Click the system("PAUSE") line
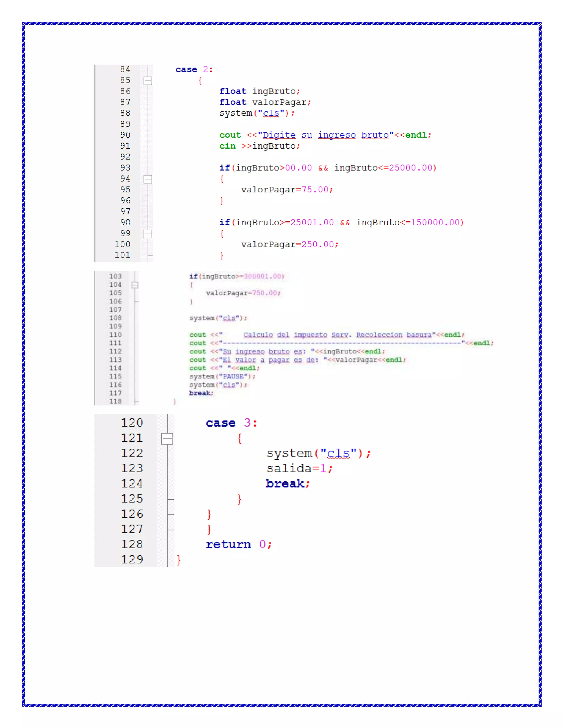 [x=222, y=376]
